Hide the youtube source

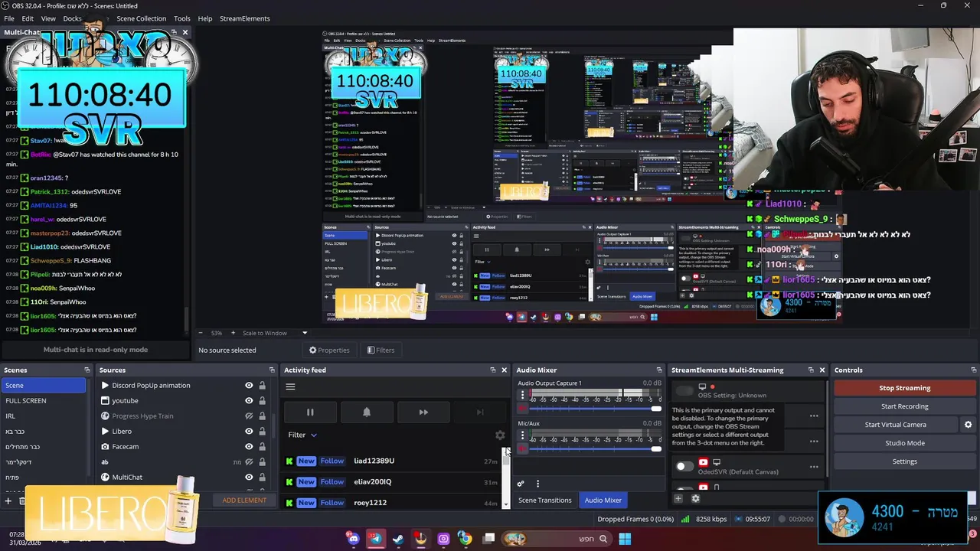point(249,401)
